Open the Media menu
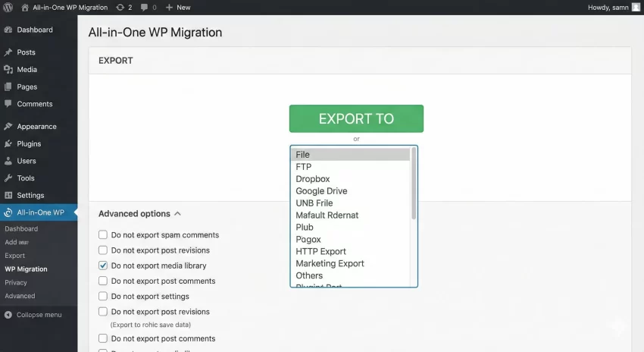Viewport: 644px width, 352px height. 27,70
